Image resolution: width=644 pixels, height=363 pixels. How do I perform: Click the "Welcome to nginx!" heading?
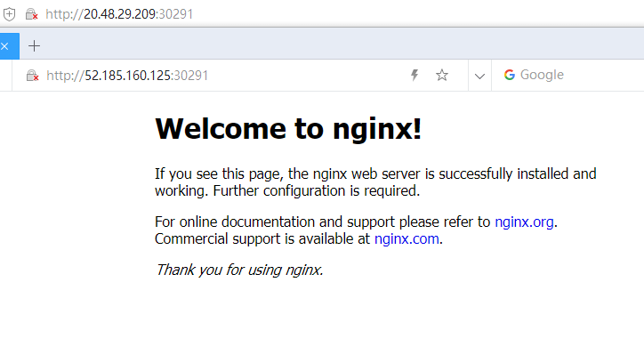[288, 129]
